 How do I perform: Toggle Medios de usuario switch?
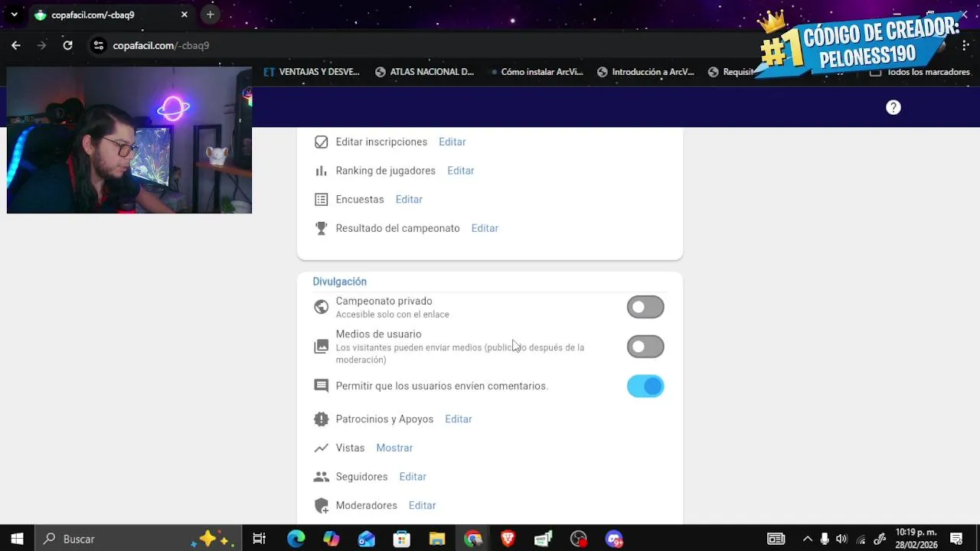[x=645, y=347]
